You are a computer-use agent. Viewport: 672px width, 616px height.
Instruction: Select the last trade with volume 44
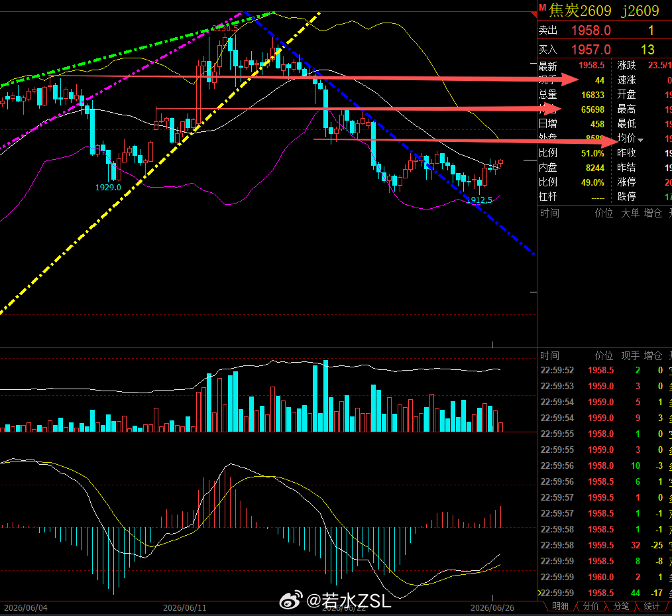pyautogui.click(x=604, y=593)
